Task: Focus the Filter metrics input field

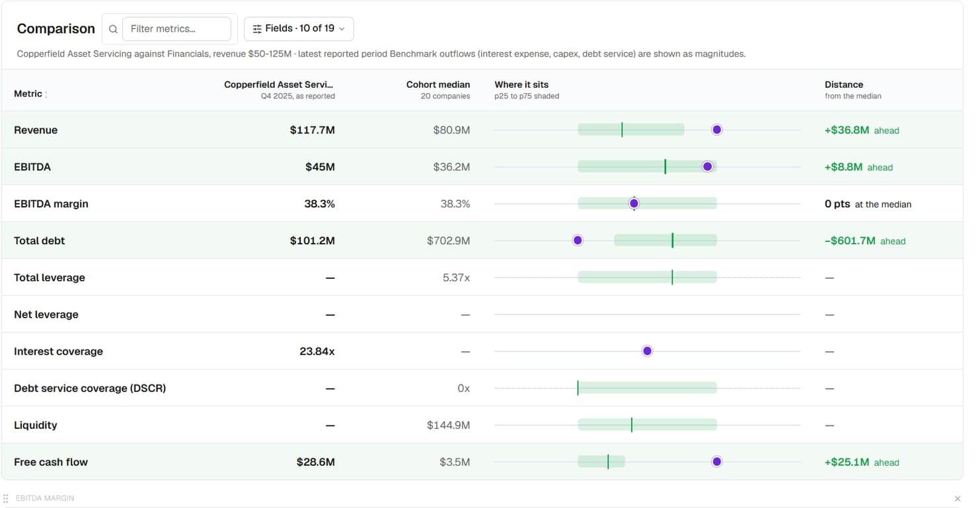Action: pos(176,29)
